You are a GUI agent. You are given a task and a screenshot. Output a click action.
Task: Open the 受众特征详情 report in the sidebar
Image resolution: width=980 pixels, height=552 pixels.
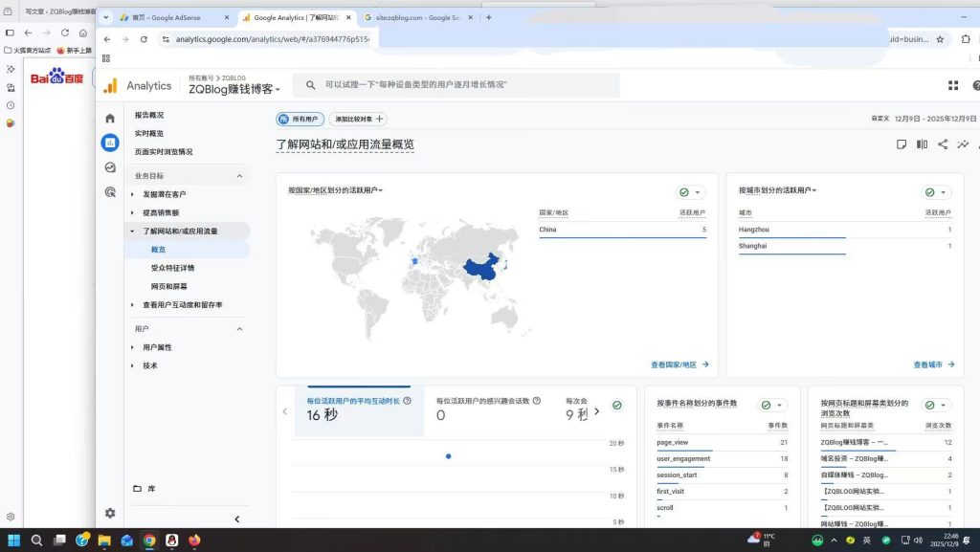pyautogui.click(x=175, y=267)
